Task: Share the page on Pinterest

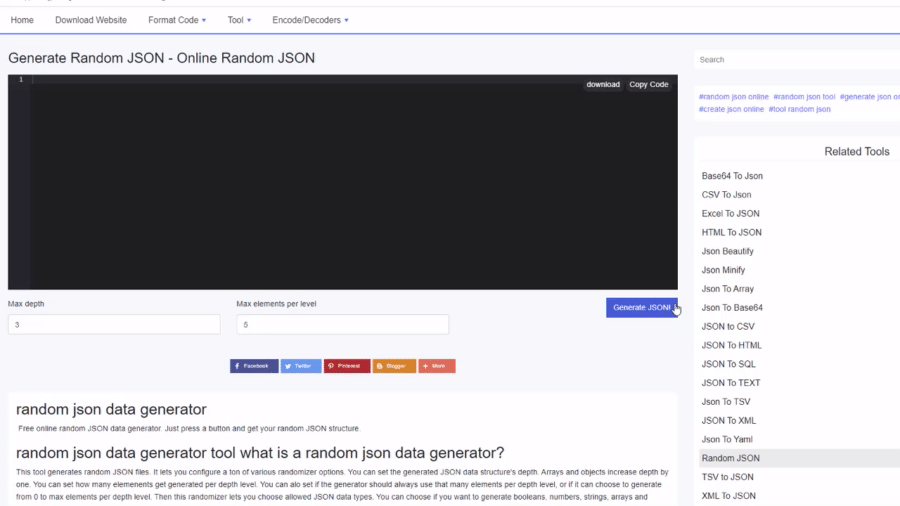Action: pyautogui.click(x=346, y=366)
